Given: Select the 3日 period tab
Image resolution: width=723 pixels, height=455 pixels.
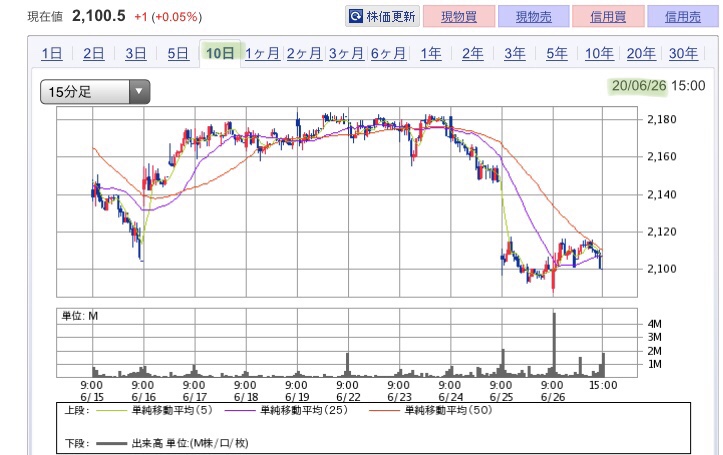Looking at the screenshot, I should pyautogui.click(x=136, y=53).
